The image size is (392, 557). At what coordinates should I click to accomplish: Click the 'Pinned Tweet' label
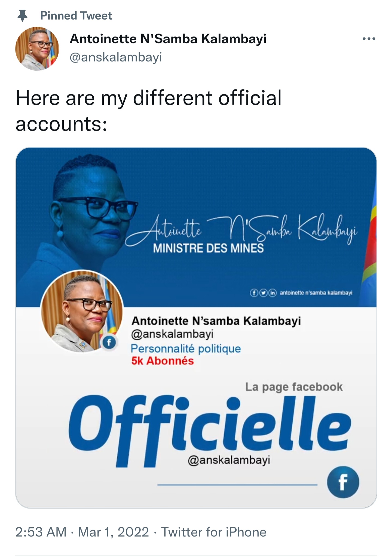tap(76, 16)
